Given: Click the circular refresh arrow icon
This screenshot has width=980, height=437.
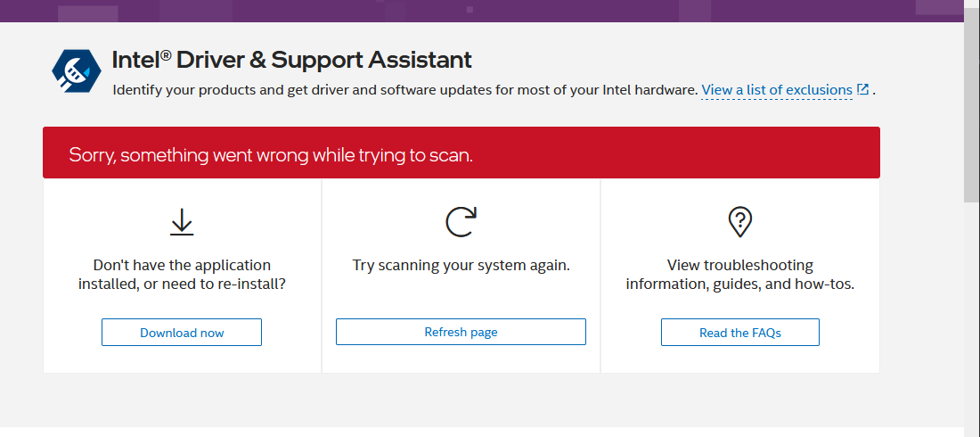Looking at the screenshot, I should [x=461, y=222].
